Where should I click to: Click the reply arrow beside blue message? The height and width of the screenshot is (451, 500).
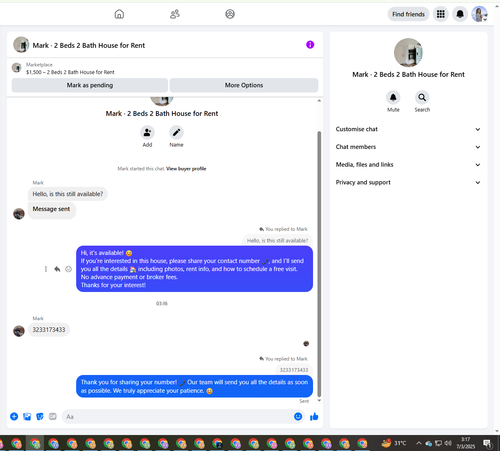57,269
